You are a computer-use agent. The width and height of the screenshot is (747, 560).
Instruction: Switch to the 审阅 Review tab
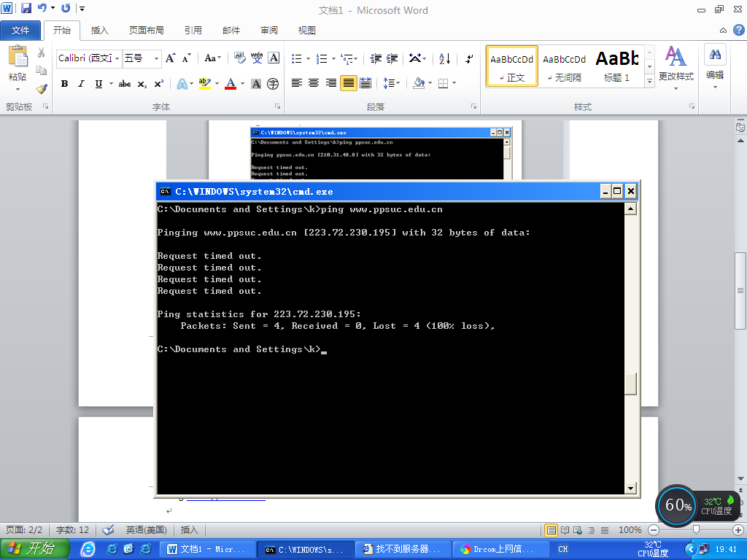(x=269, y=31)
